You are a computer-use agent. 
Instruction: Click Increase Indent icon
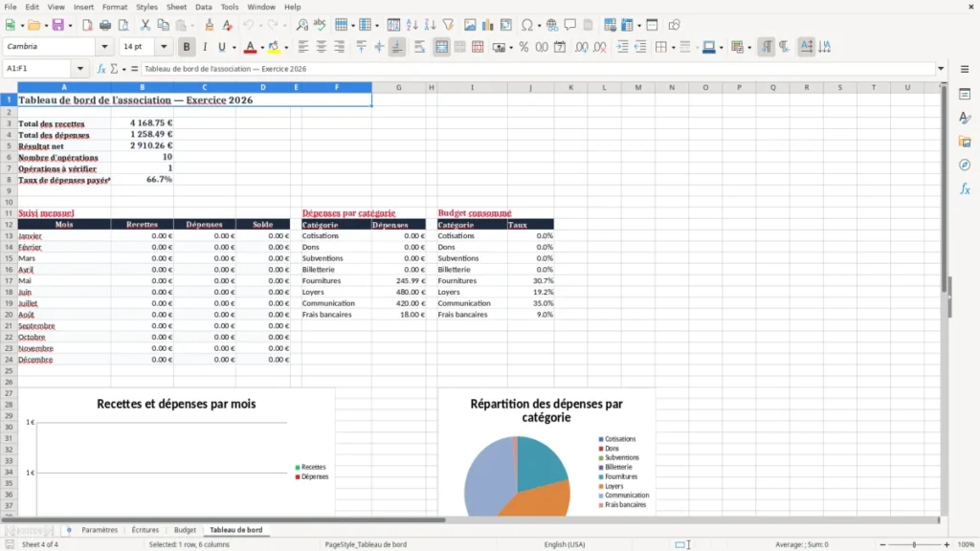pos(622,47)
